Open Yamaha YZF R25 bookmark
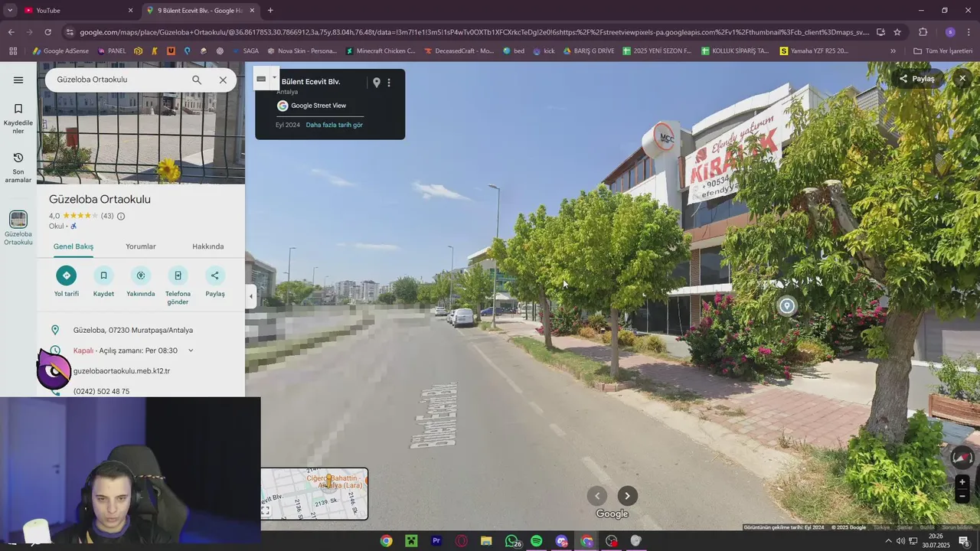This screenshot has height=551, width=980. click(814, 51)
